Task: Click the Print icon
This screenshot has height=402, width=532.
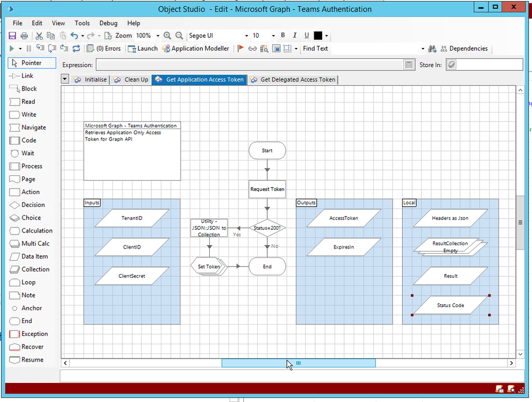Action: [24, 36]
